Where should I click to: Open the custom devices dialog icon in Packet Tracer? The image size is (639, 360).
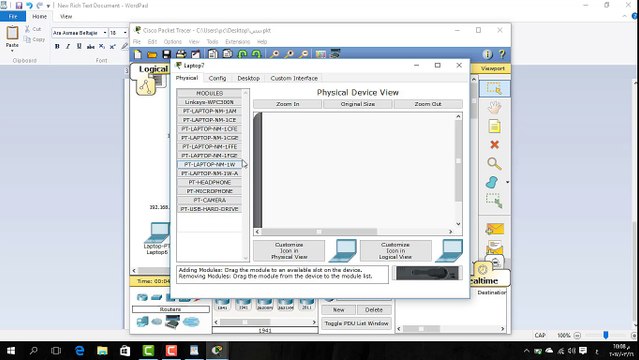(x=335, y=54)
